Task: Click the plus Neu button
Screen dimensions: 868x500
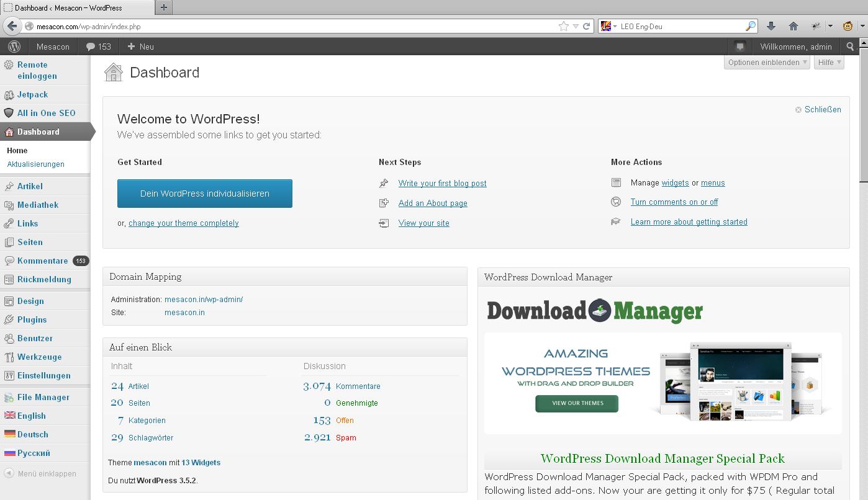Action: point(140,47)
